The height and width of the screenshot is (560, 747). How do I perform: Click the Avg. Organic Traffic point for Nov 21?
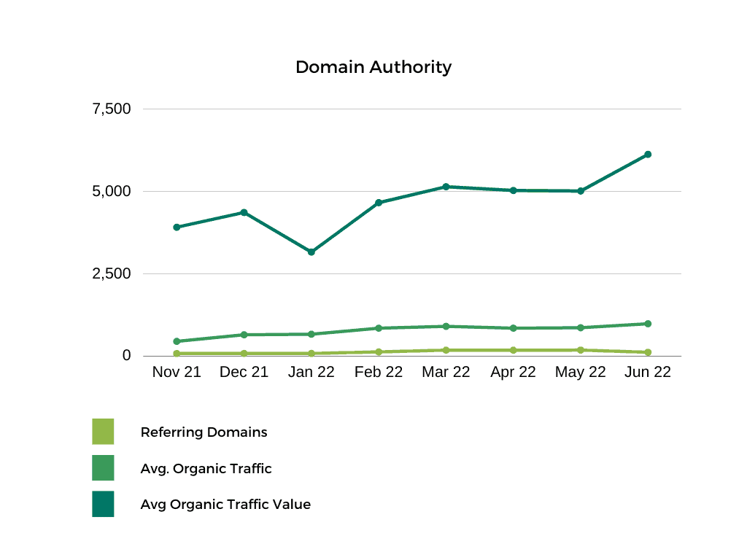point(177,341)
